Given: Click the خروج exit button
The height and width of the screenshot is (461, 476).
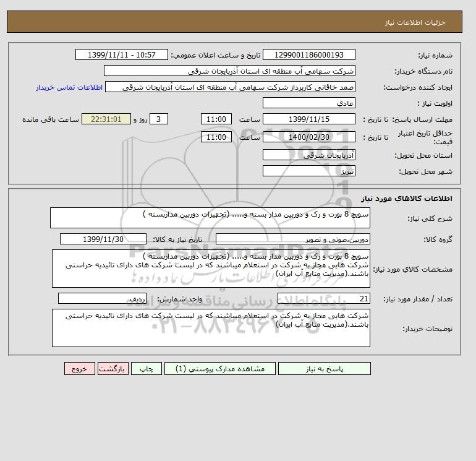Looking at the screenshot, I should click(80, 369).
